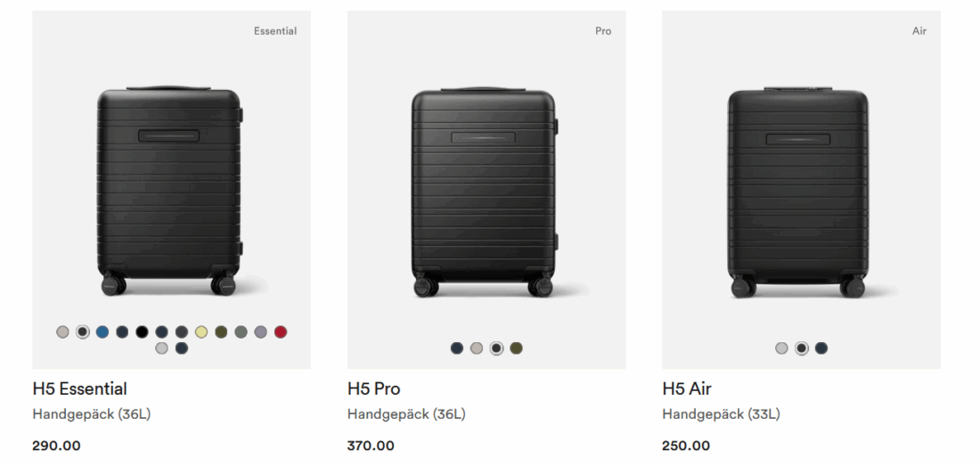Click the selected graphite swatch for H5 Air
Screen dimensions: 980x466
(x=801, y=347)
